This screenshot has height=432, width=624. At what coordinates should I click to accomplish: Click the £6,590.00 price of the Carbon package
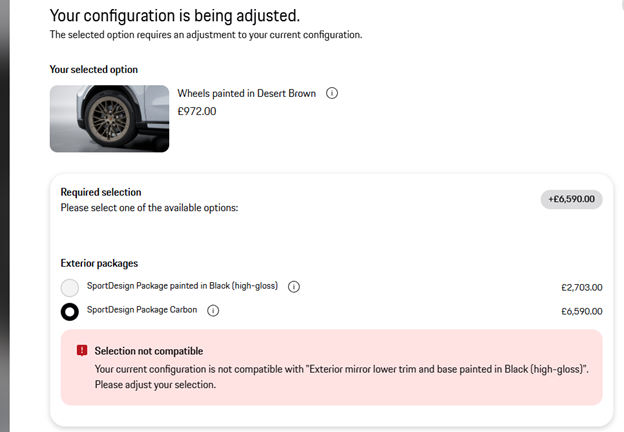(x=582, y=311)
